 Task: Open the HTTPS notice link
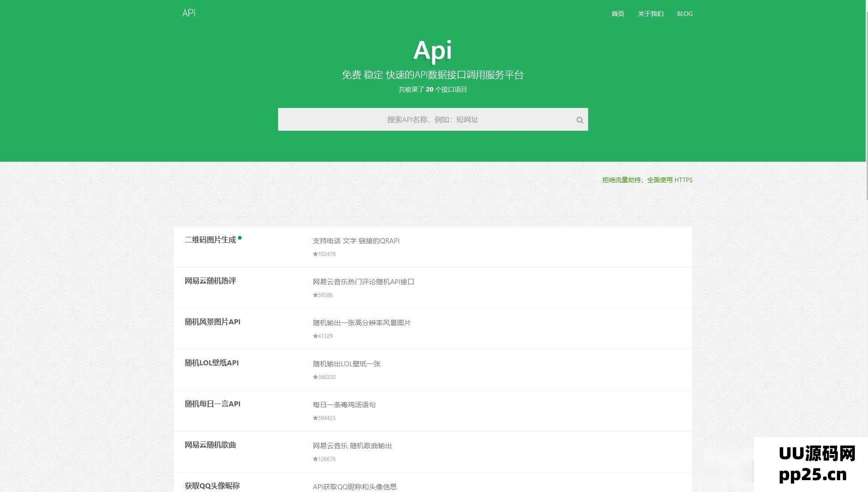[647, 180]
